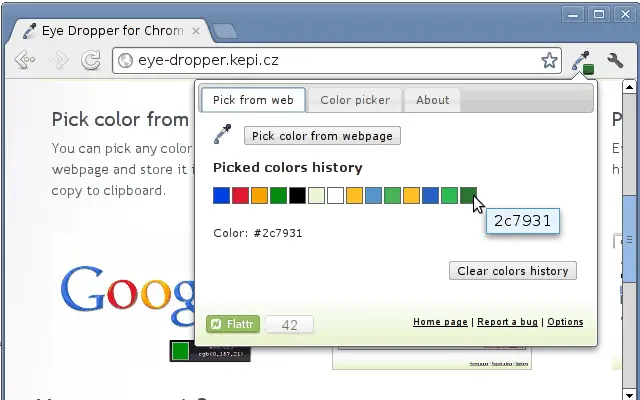Open the Home page link
Viewport: 640px width, 400px height.
[x=440, y=322]
